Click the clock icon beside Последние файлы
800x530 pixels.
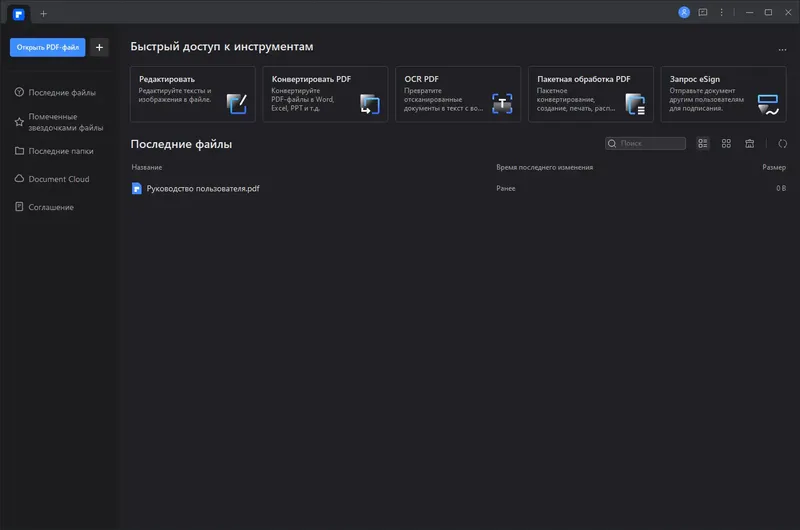point(19,92)
